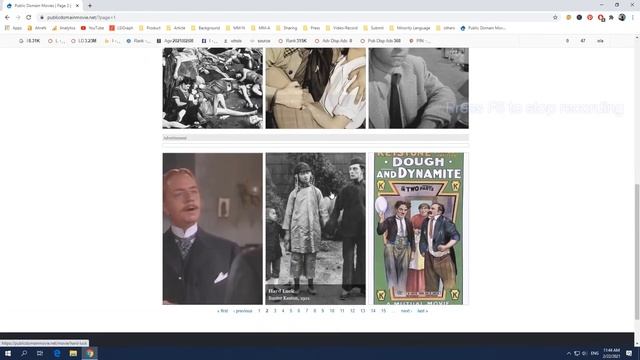Go to page 8 in pagination
This screenshot has width=640, height=360.
pos(315,311)
